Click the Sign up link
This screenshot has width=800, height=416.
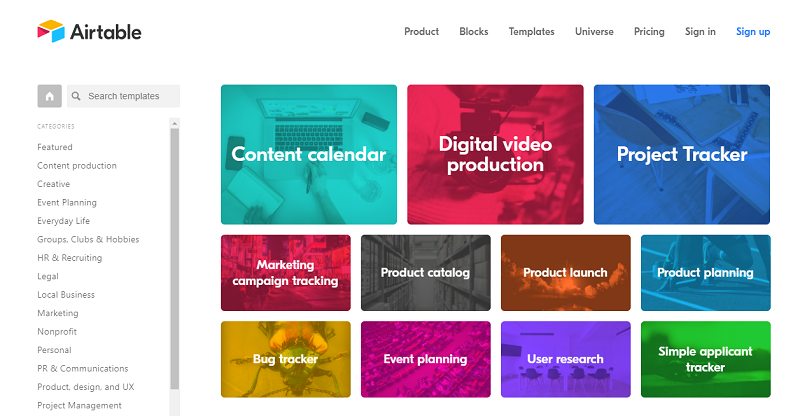coord(753,32)
